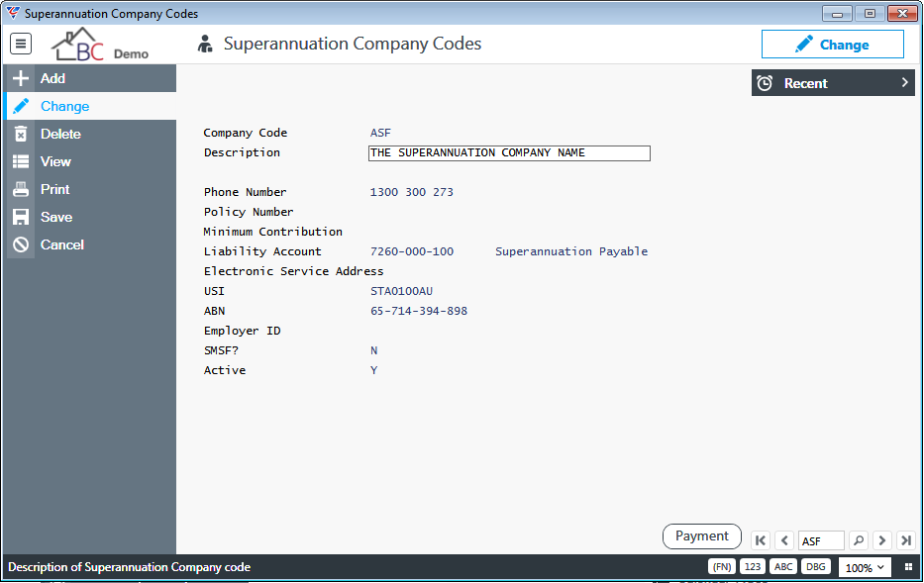Screen dimensions: 924x583
Task: Open the 100% zoom dropdown
Action: coord(864,568)
